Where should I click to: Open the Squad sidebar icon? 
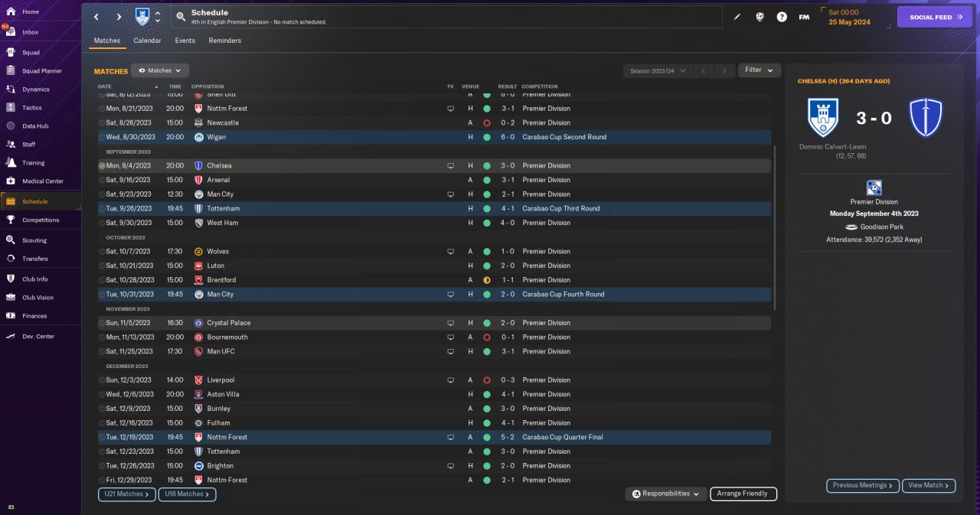pos(11,53)
